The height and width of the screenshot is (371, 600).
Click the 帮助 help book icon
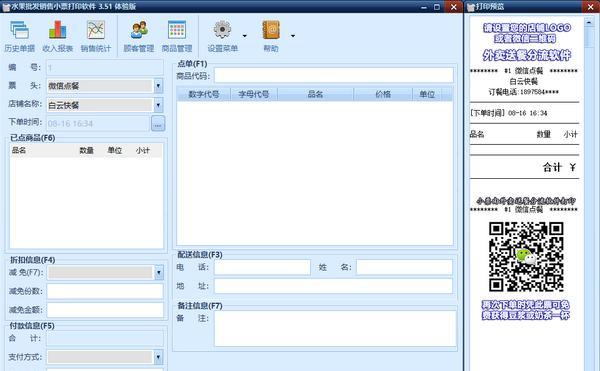[271, 30]
